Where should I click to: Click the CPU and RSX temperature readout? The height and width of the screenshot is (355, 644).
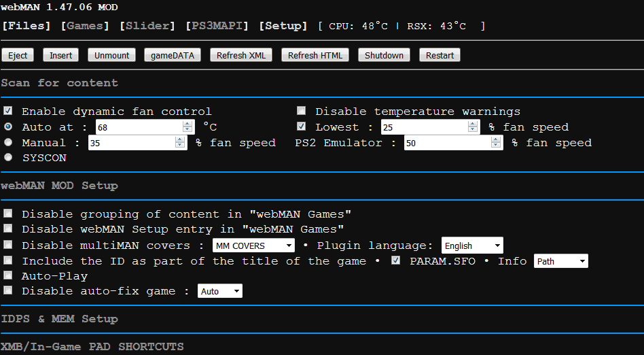(401, 26)
